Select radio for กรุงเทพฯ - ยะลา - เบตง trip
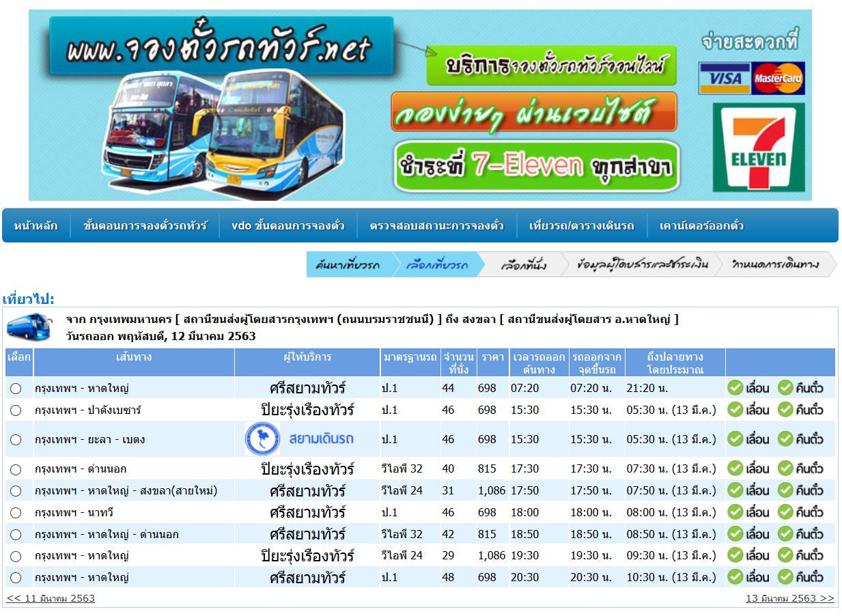Viewport: 842px width, 616px height. coord(16,440)
